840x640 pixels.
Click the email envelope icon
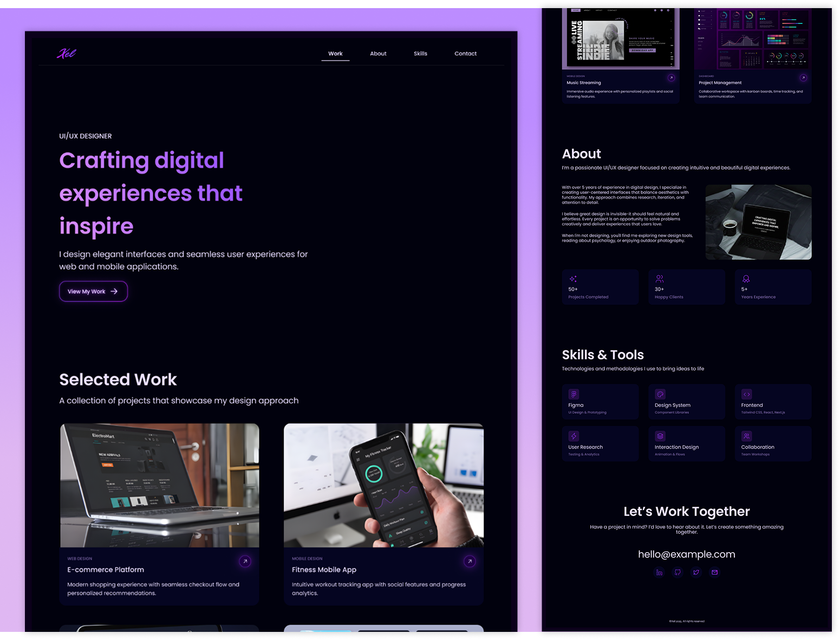pyautogui.click(x=714, y=572)
